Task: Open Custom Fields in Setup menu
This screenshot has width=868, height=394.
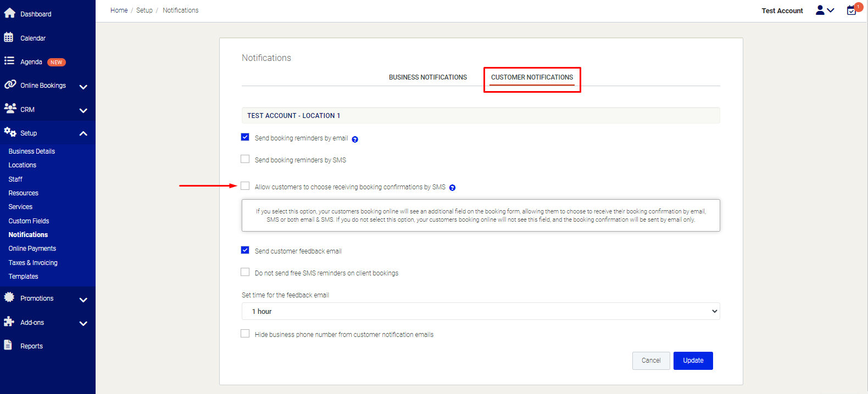Action: (x=29, y=221)
